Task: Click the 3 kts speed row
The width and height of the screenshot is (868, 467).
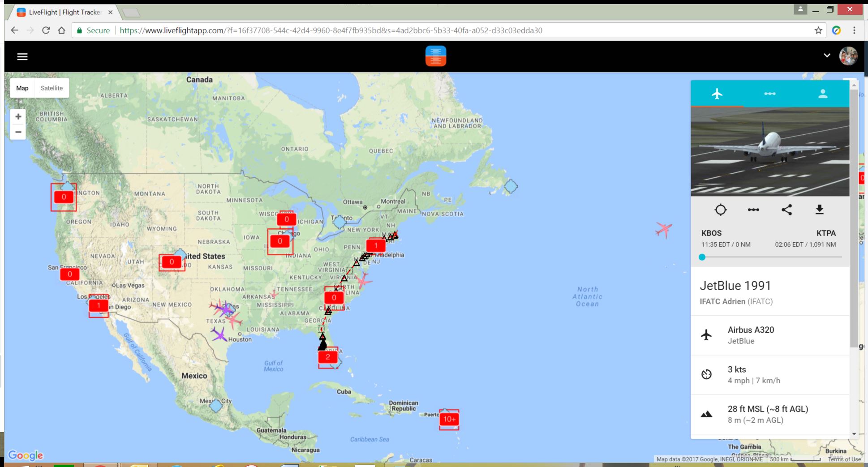Action: (x=770, y=375)
